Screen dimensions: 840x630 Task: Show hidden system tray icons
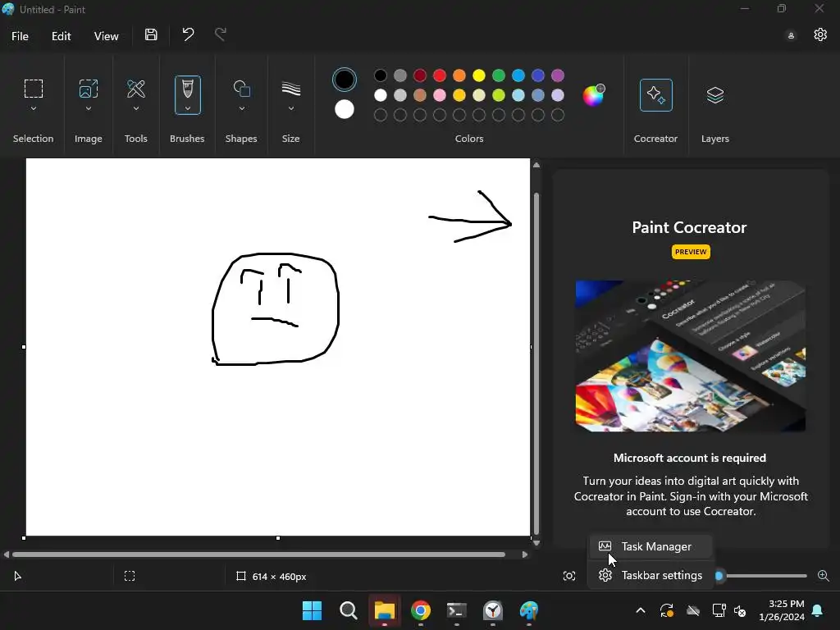pyautogui.click(x=640, y=610)
